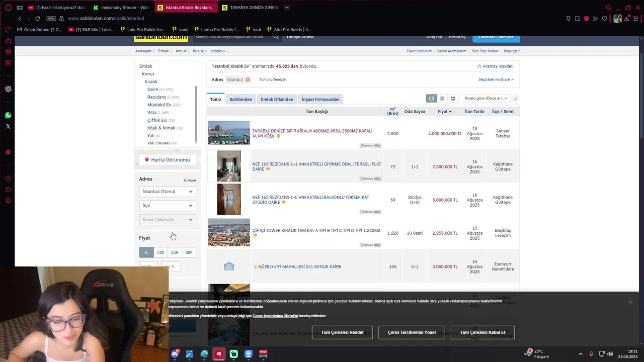Sort by the İlan Tarihi column header

click(474, 112)
